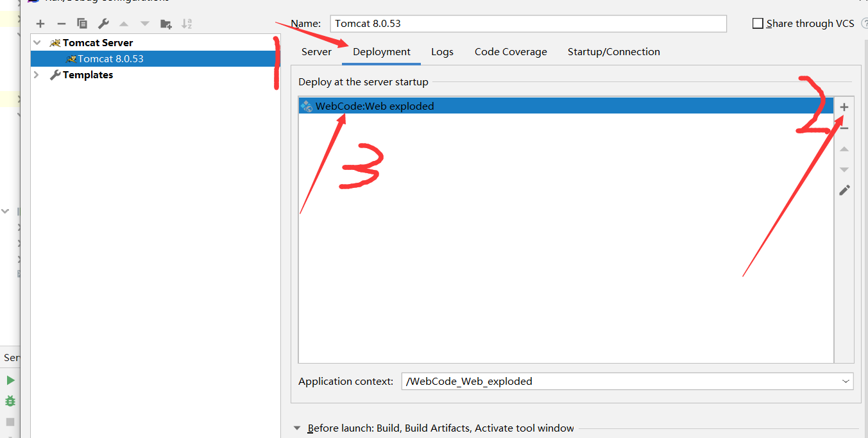The height and width of the screenshot is (438, 868).
Task: Move deployment artifact up
Action: pos(844,149)
